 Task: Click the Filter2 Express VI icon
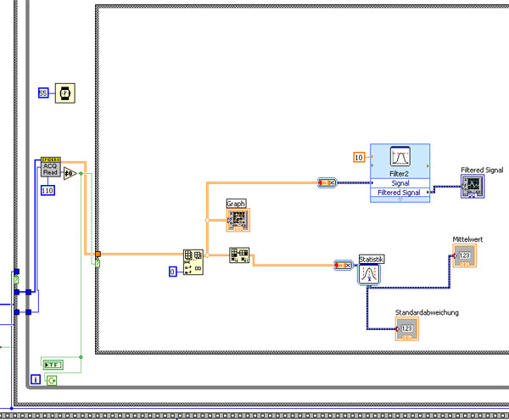point(400,156)
